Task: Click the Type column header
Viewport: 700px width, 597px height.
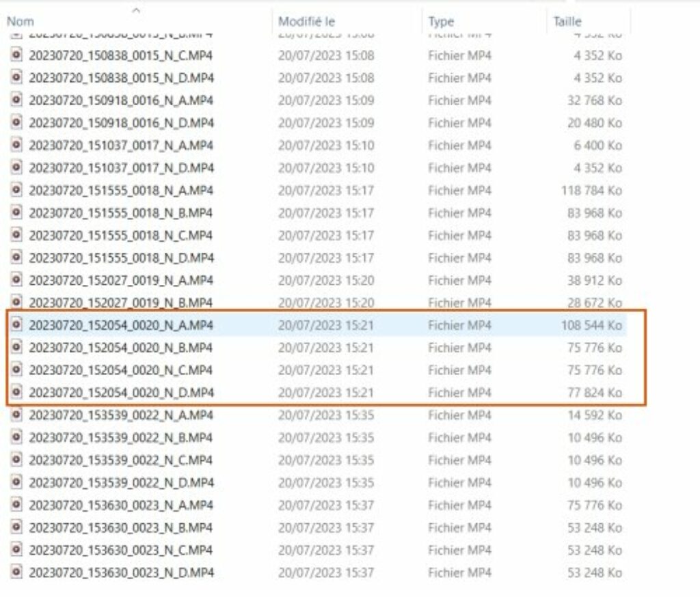Action: 441,22
